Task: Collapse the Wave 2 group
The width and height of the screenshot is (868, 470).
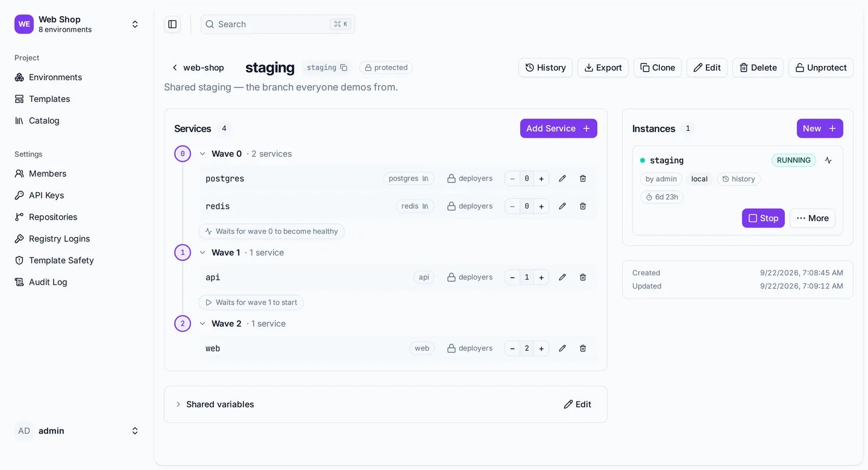Action: pos(202,324)
